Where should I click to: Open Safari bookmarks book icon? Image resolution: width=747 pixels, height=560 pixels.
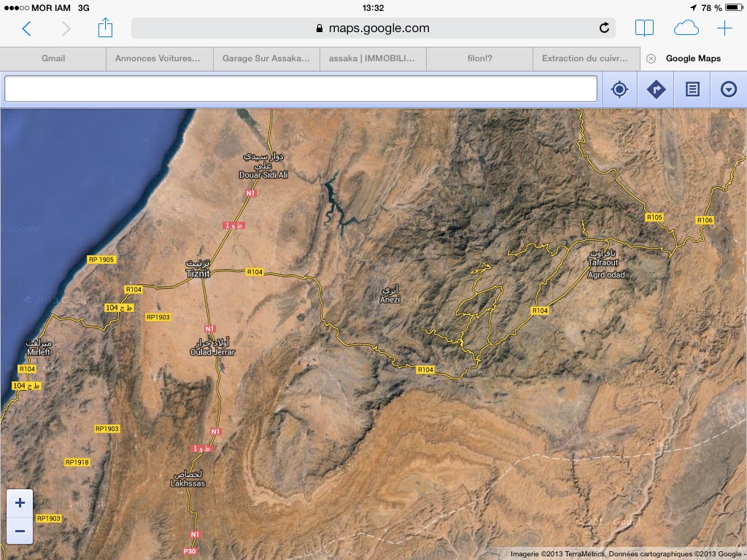coord(644,28)
